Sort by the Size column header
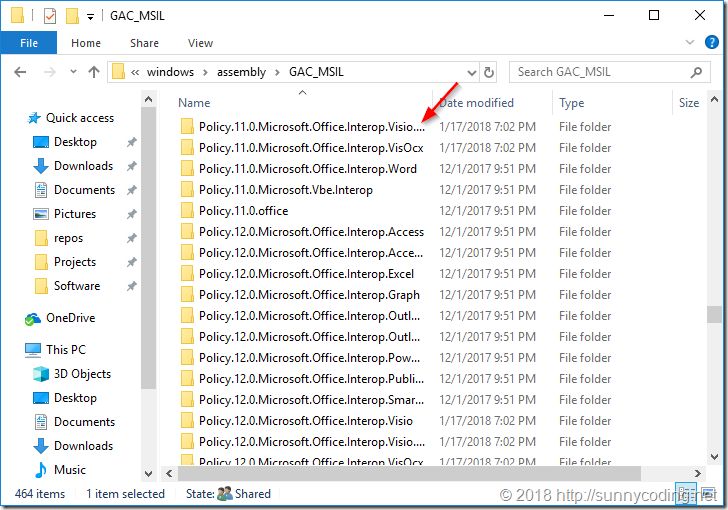The width and height of the screenshot is (728, 510). [689, 103]
